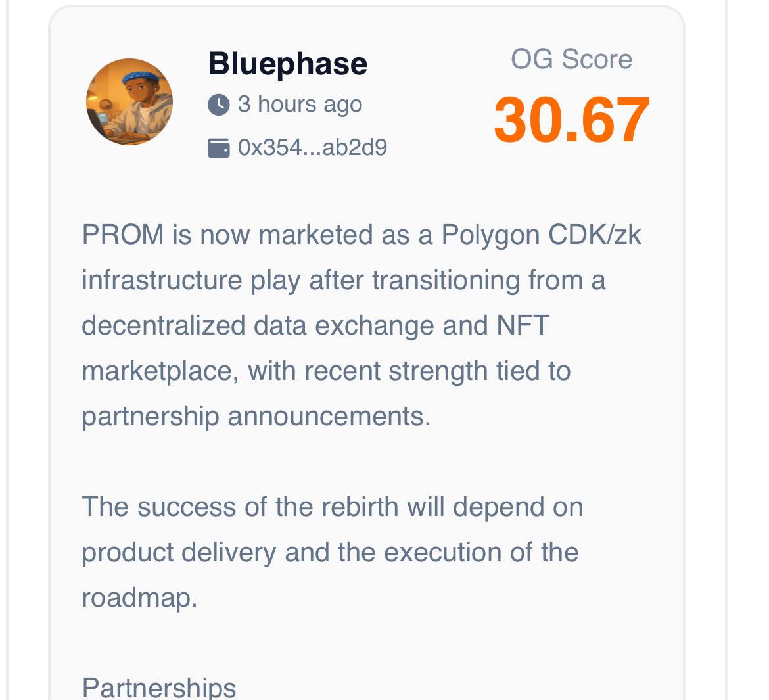Click the "Partnerships" heading
The image size is (769, 700).
point(158,688)
